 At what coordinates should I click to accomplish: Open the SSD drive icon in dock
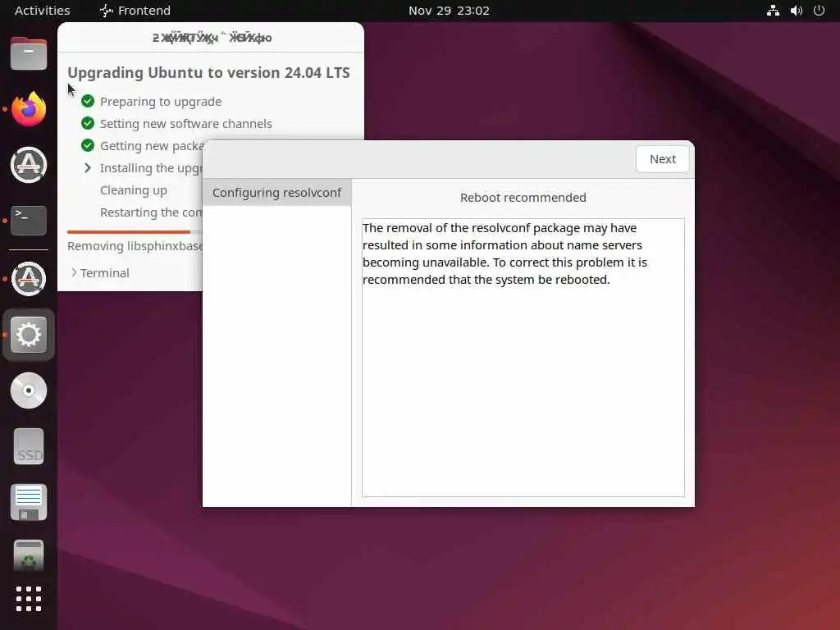tap(29, 446)
